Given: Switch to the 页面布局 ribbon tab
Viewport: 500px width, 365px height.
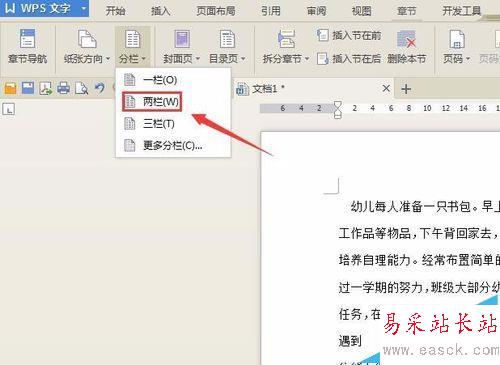Looking at the screenshot, I should (216, 11).
